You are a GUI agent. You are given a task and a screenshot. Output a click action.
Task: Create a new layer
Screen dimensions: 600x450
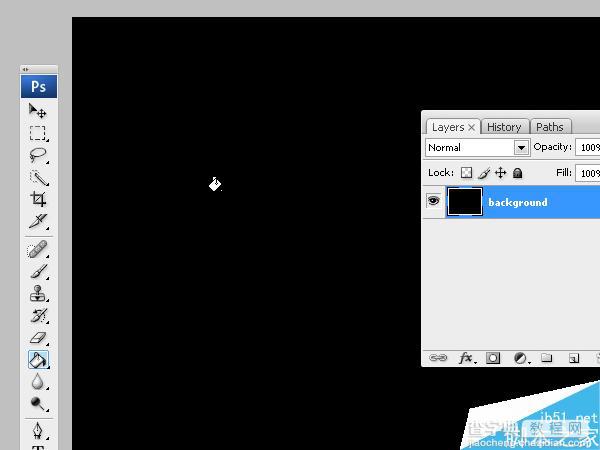coord(573,358)
